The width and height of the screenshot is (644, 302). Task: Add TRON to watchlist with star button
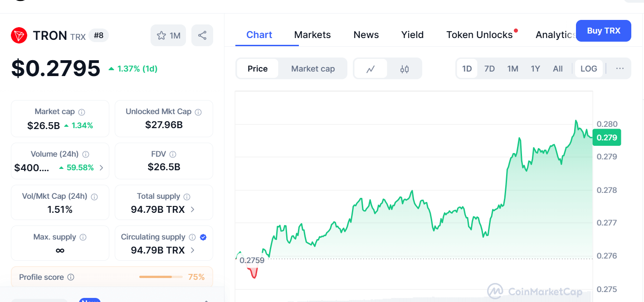(168, 35)
